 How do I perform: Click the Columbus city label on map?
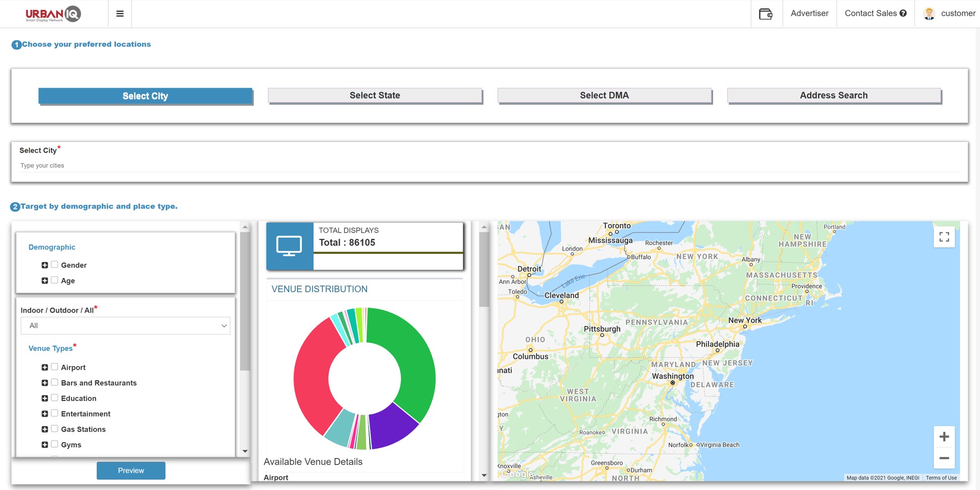coord(530,356)
